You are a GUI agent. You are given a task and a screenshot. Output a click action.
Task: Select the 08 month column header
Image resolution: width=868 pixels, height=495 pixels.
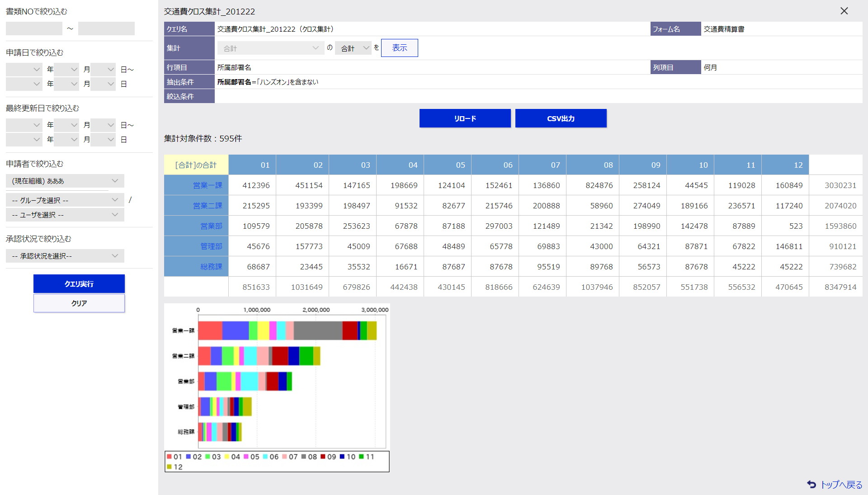coord(608,165)
